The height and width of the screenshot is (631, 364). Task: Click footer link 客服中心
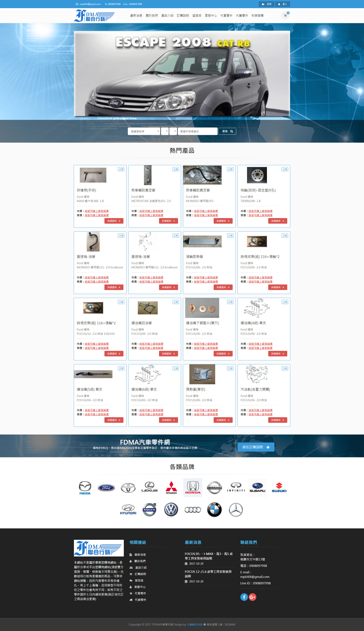140,587
